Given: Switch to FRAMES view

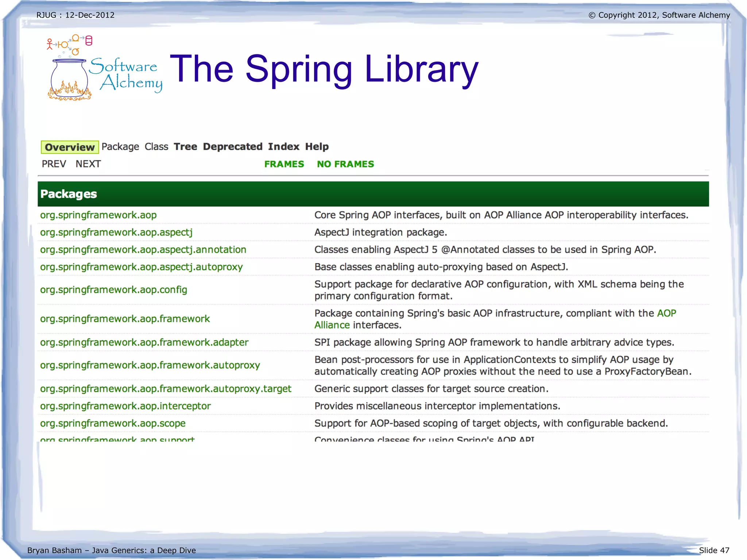Looking at the screenshot, I should pos(284,164).
